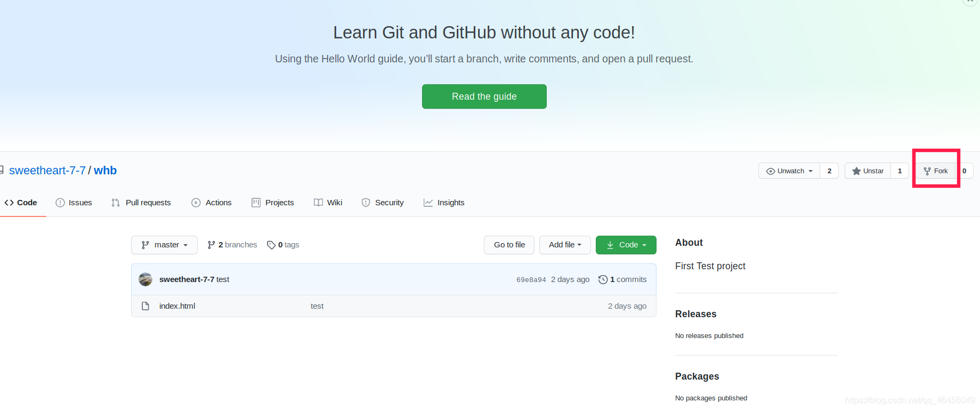Click the '2 days ago' time on index.html row
The height and width of the screenshot is (410, 980).
(x=627, y=306)
